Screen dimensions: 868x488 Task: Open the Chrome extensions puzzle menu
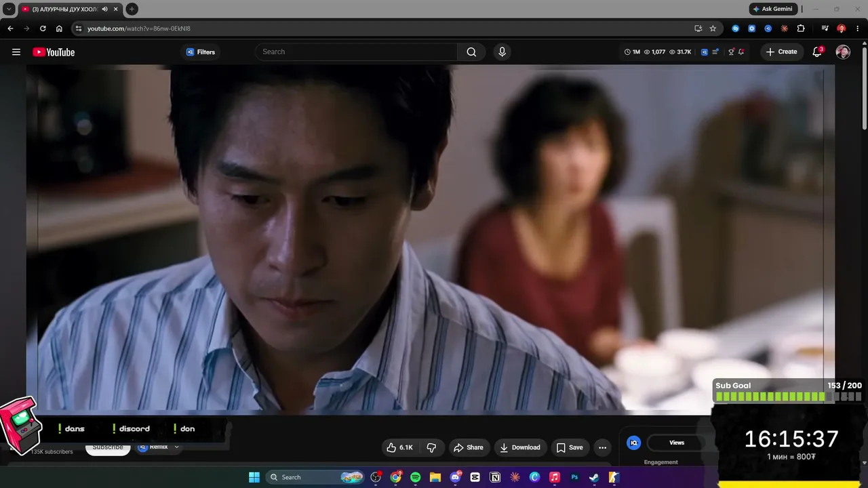point(801,28)
